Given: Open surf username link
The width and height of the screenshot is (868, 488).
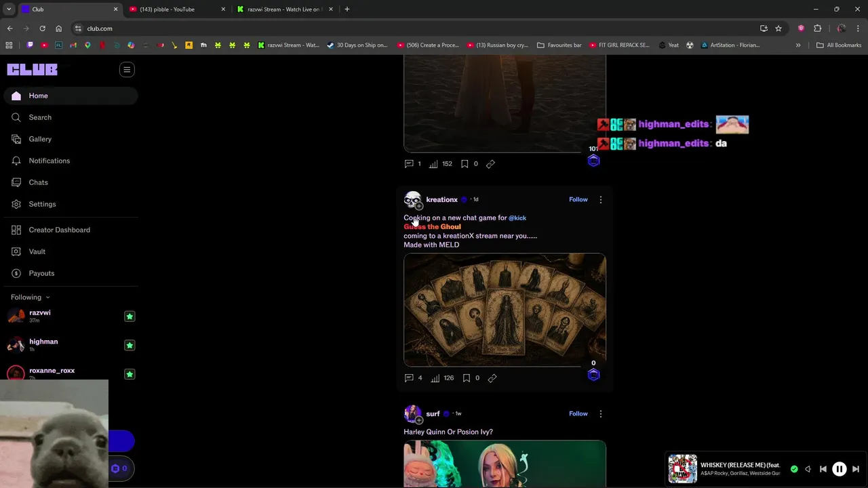Looking at the screenshot, I should pyautogui.click(x=433, y=414).
